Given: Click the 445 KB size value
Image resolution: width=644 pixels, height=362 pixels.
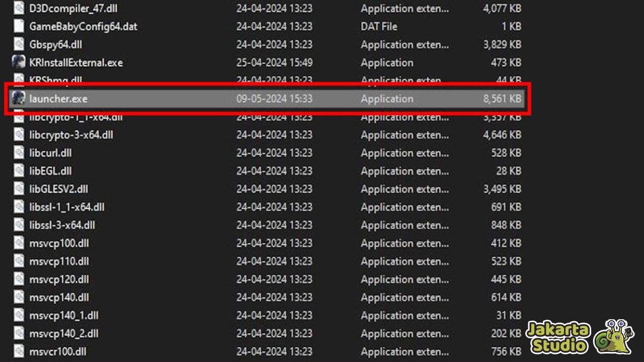Looking at the screenshot, I should click(x=506, y=280).
